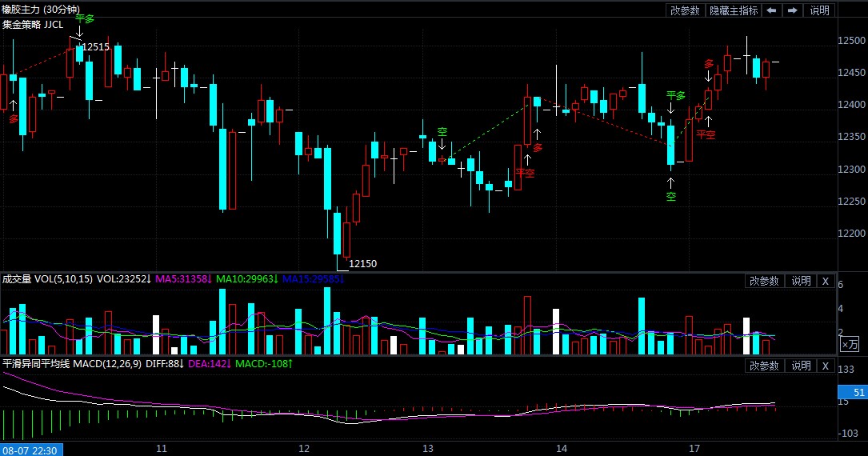Click the DIFF:88 value label

click(x=165, y=363)
